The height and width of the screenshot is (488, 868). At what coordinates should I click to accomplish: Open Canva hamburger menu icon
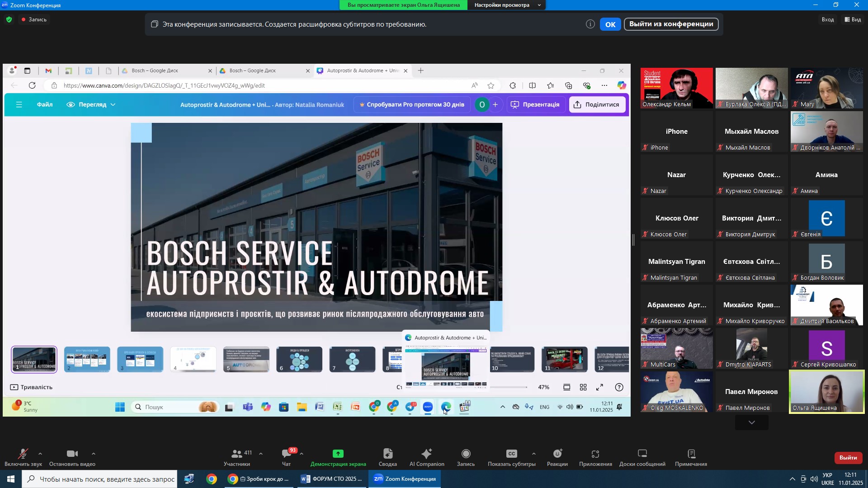(x=19, y=105)
